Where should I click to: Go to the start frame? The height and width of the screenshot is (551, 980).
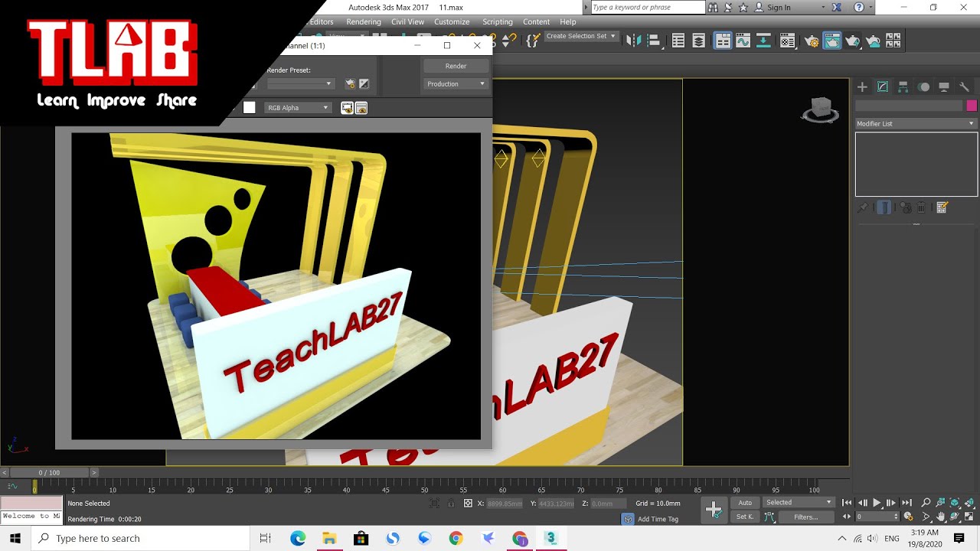coord(847,503)
